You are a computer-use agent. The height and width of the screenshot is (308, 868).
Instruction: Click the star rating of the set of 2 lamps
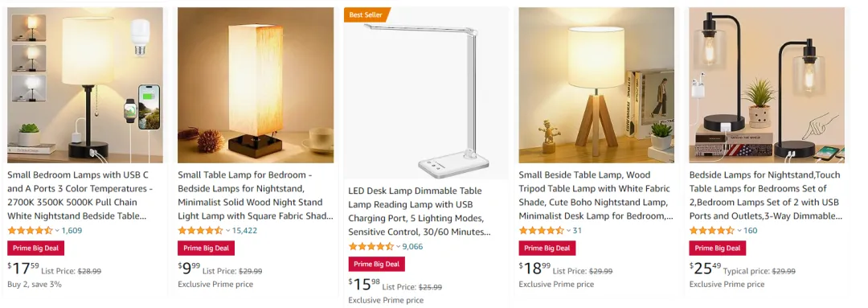click(x=712, y=231)
